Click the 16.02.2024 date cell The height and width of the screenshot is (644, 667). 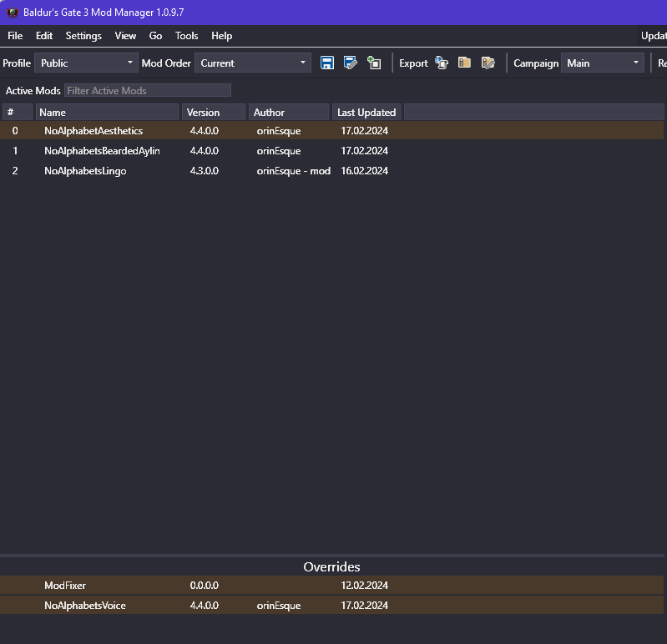coord(365,171)
